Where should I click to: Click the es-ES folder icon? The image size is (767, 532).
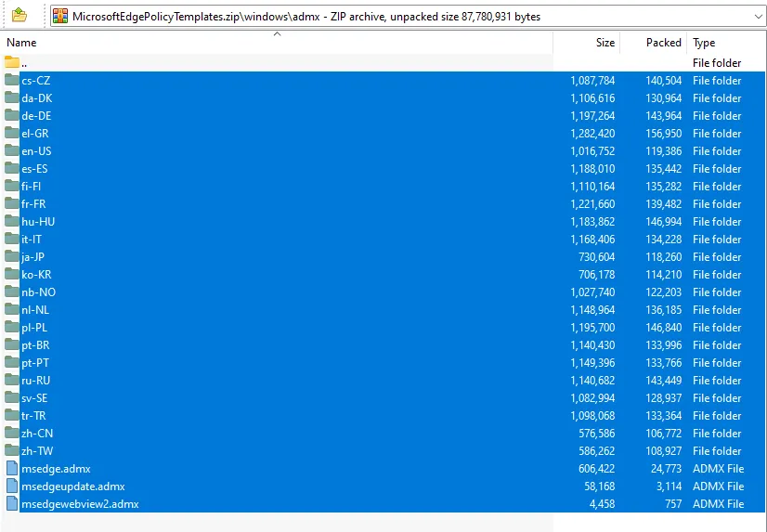[12, 168]
